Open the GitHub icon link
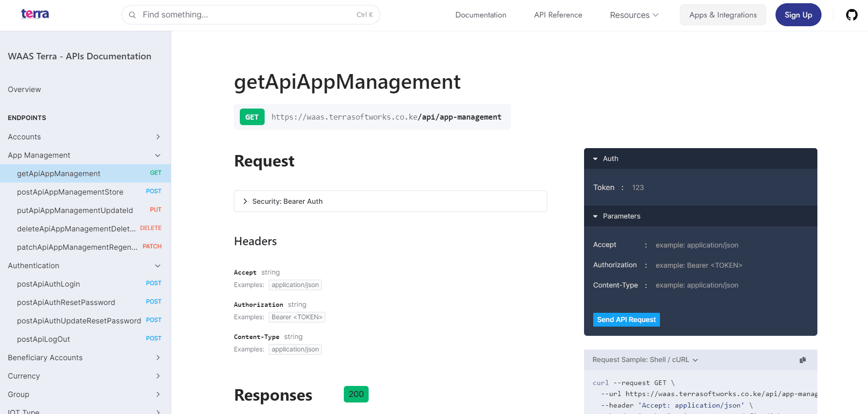Image resolution: width=868 pixels, height=414 pixels. pos(851,15)
